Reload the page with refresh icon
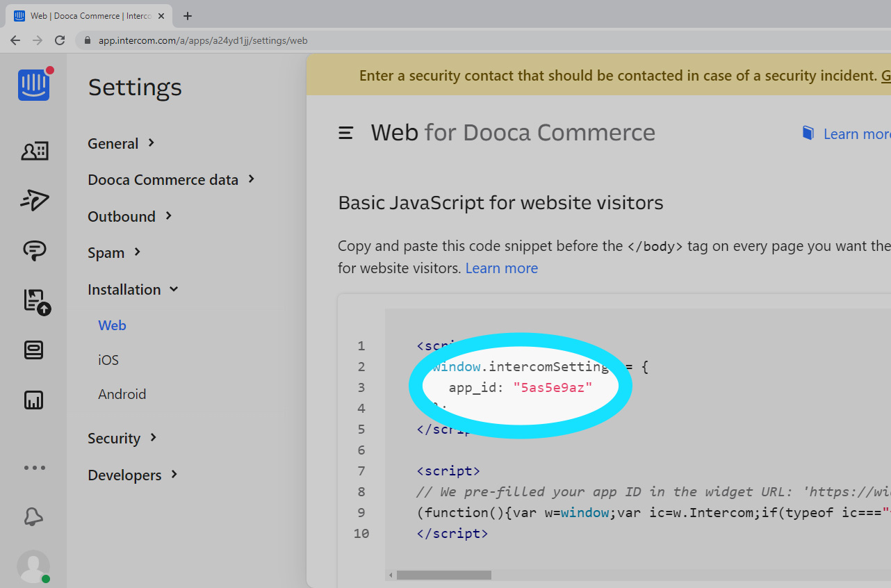This screenshot has width=891, height=588. click(60, 40)
